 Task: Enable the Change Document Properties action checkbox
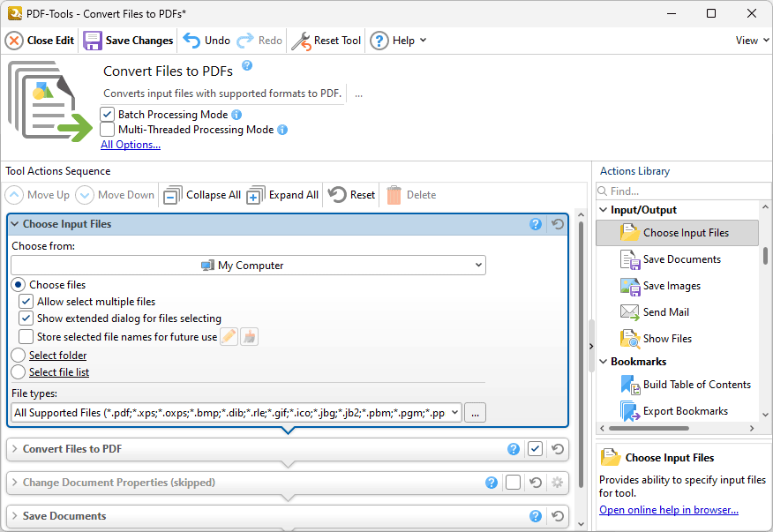point(513,483)
